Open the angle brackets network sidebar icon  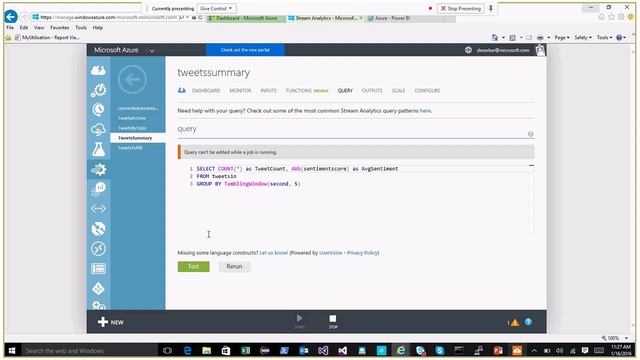pyautogui.click(x=98, y=209)
